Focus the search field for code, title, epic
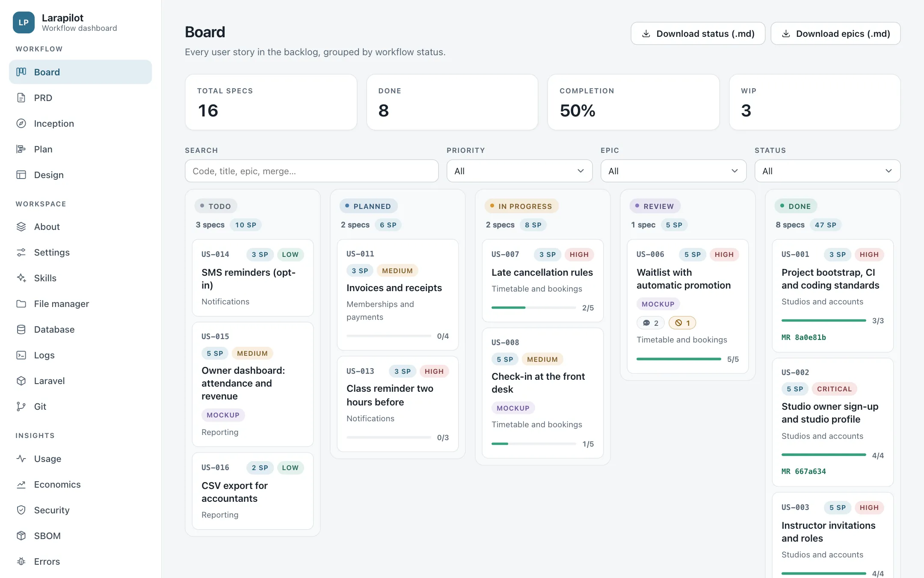Screen dimensions: 924x578 pos(311,171)
